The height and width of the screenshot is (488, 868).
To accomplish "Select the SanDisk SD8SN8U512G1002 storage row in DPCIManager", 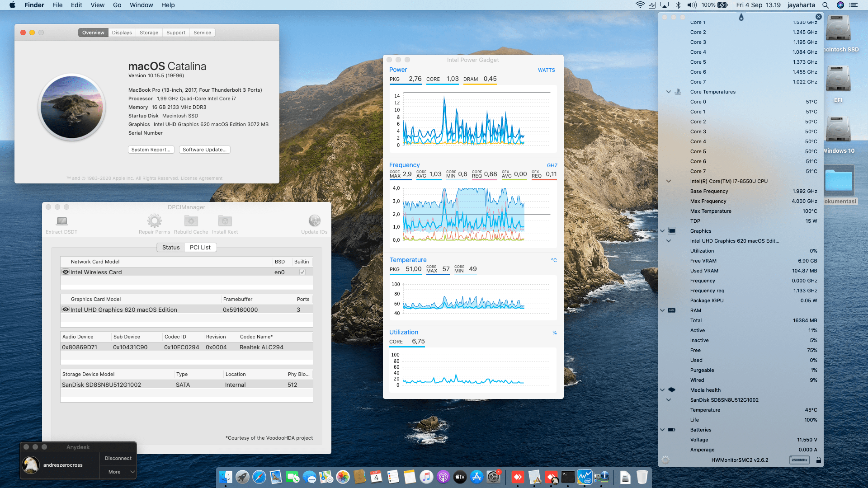I will tap(187, 385).
